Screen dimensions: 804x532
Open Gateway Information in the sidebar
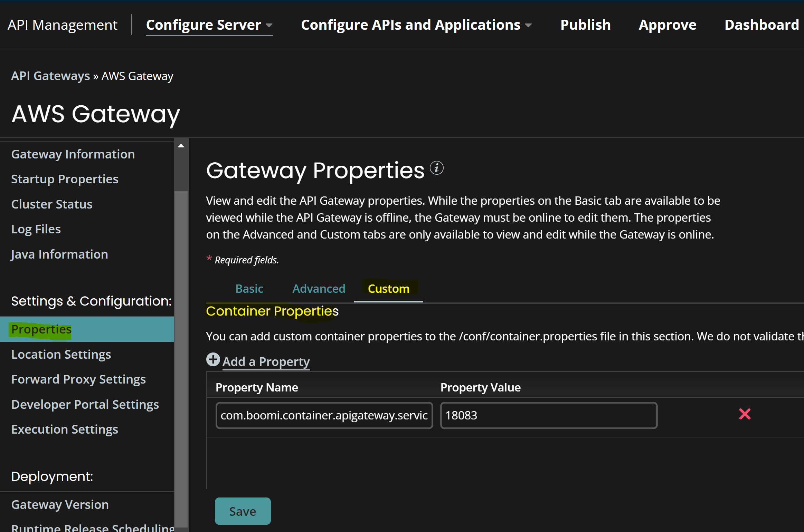[x=73, y=154]
